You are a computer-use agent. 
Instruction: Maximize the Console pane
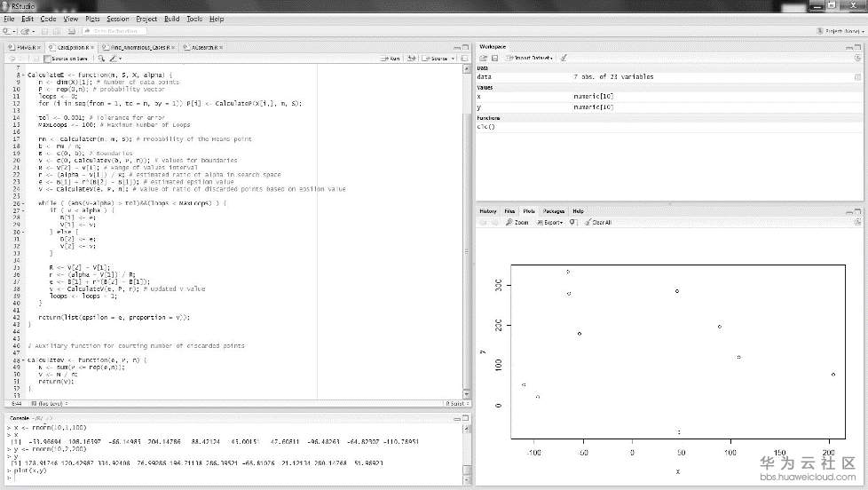[x=466, y=419]
